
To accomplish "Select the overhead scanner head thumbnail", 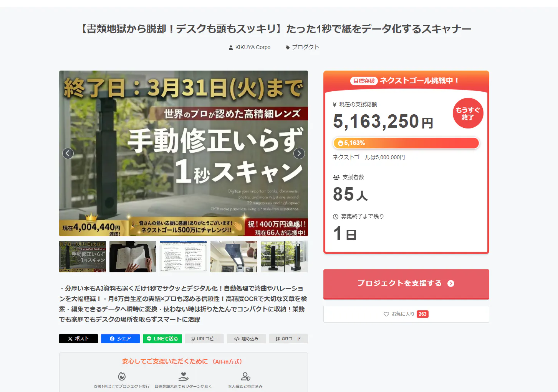I will click(233, 257).
